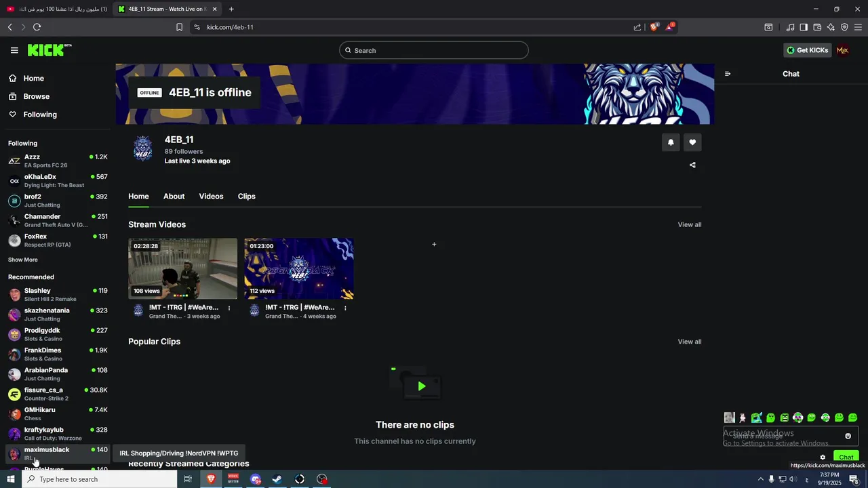Screen dimensions: 868x488
Task: Open Brave Shields icon in address bar
Action: click(654, 27)
